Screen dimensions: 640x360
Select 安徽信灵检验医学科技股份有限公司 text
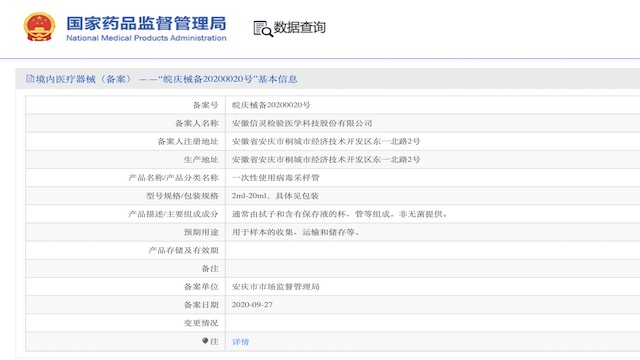[x=302, y=123]
